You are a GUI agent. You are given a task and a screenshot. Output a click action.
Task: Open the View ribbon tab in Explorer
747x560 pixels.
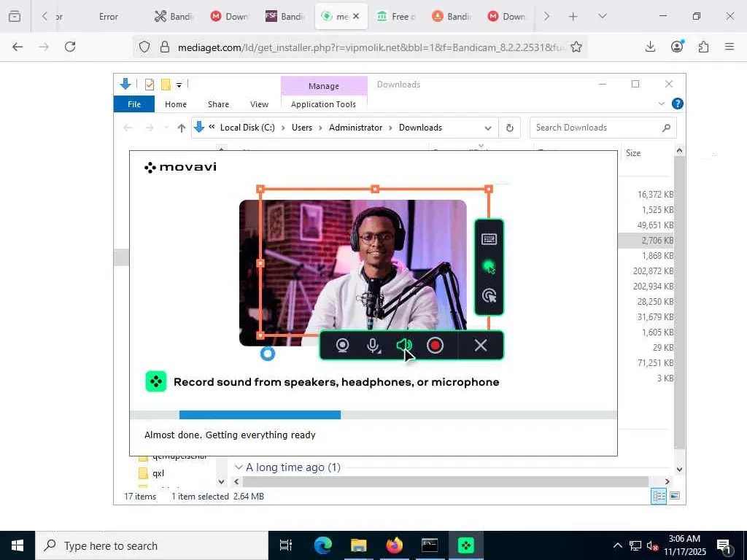[259, 104]
